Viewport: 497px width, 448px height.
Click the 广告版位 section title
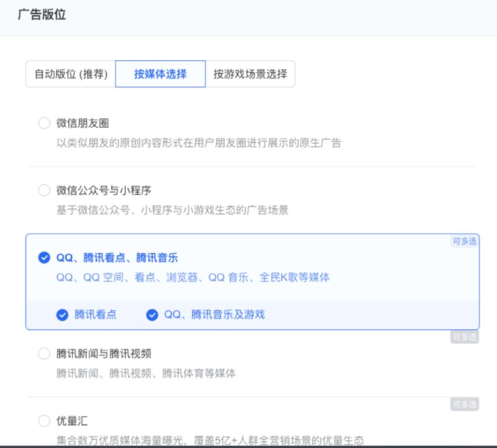point(40,14)
